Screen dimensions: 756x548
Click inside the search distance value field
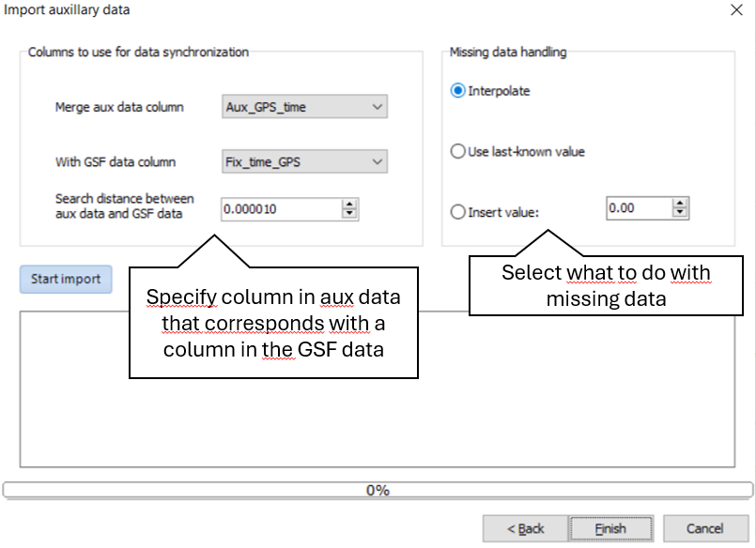[x=282, y=208]
